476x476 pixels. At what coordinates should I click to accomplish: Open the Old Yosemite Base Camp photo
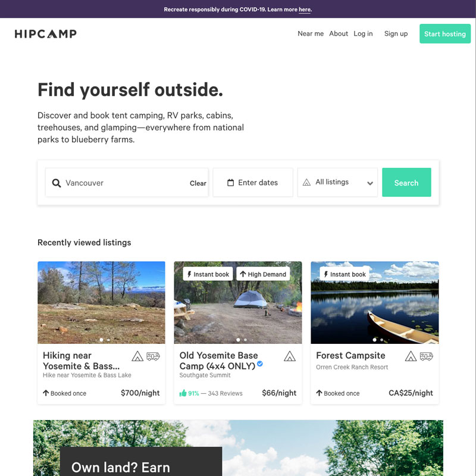(238, 303)
